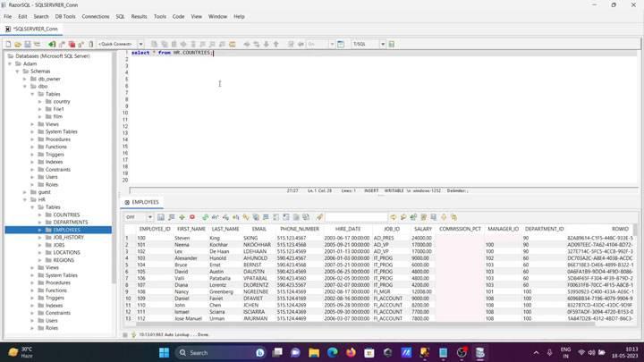
Task: Sort by the SALARY column header
Action: coord(423,229)
